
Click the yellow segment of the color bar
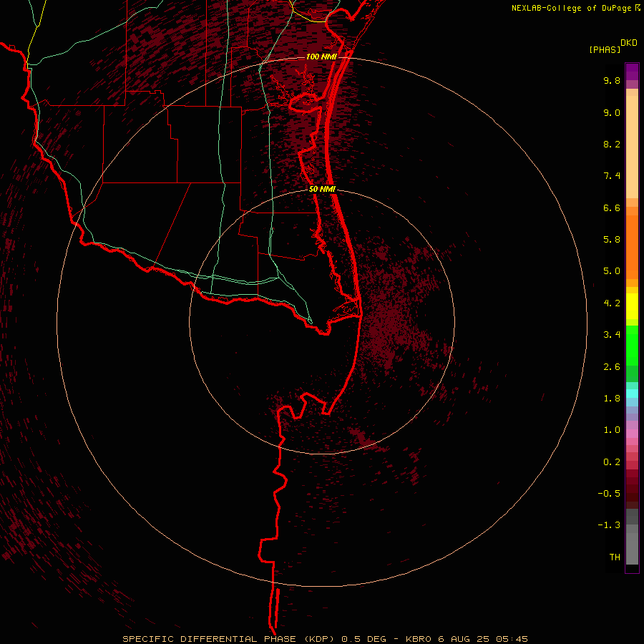click(632, 306)
